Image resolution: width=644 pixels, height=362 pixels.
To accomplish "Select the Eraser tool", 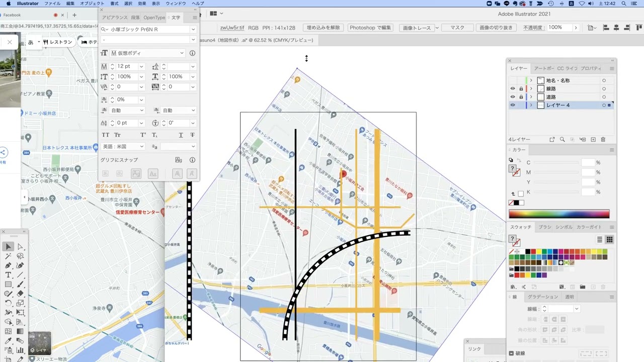I will 20,294.
